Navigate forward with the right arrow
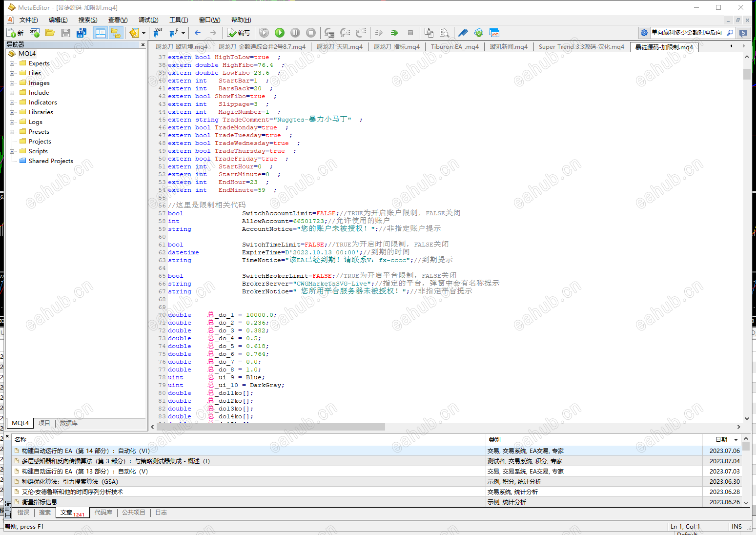 coord(213,33)
